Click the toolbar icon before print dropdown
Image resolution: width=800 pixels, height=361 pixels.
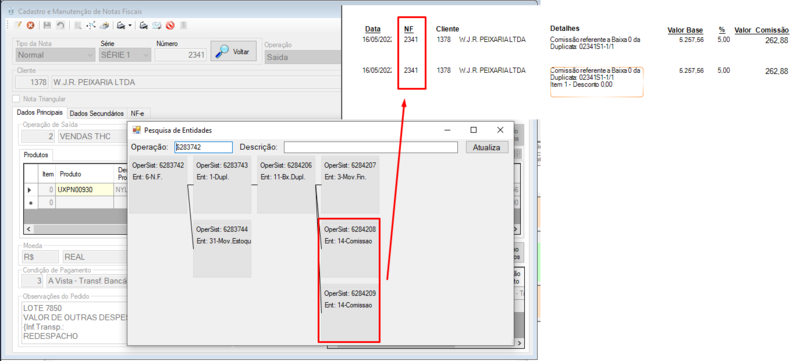tap(104, 25)
